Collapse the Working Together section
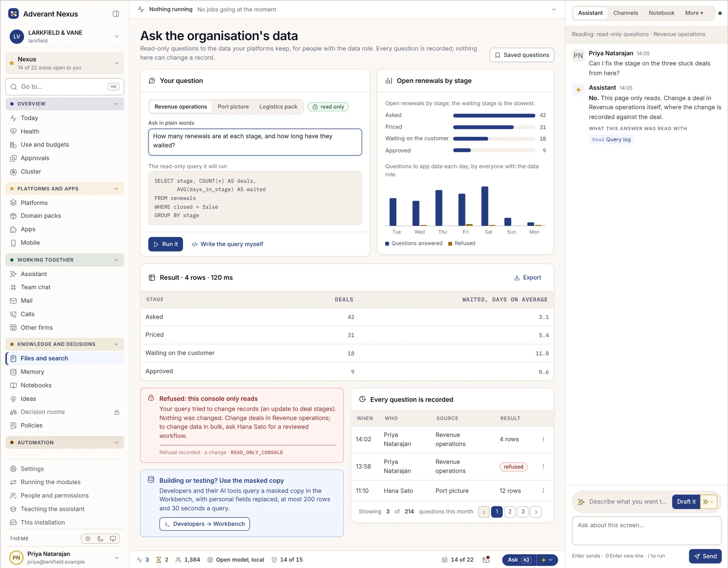The image size is (728, 568). 65,260
